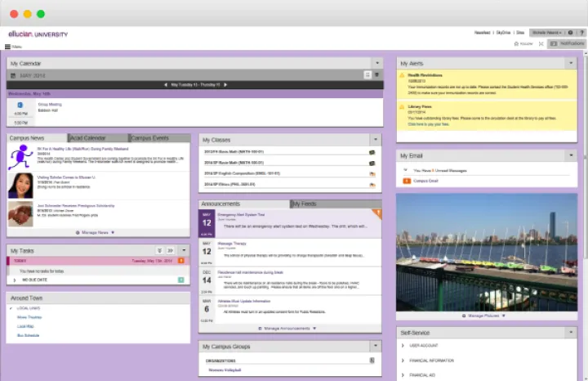Click the Campus Email orange icon

pyautogui.click(x=407, y=180)
